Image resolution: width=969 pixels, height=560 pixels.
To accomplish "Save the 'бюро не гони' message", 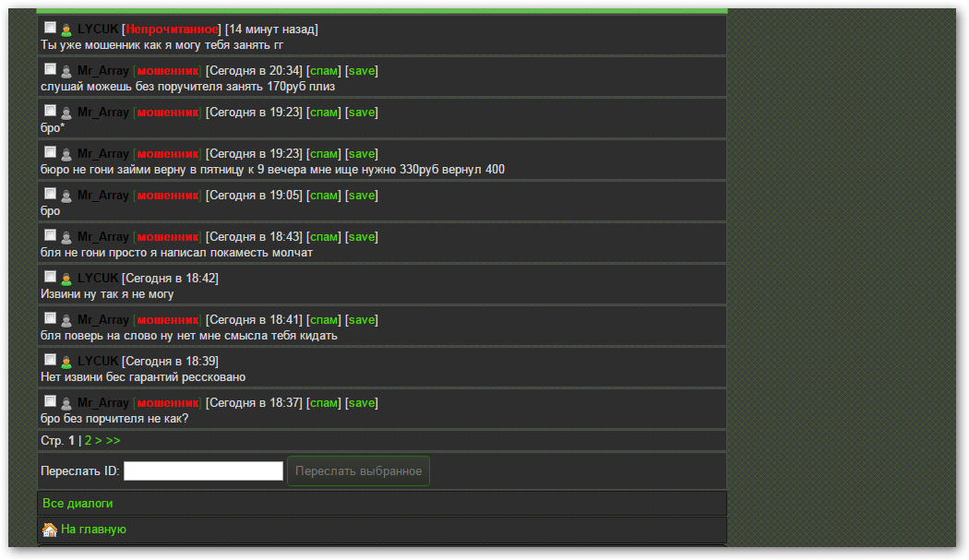I will pyautogui.click(x=362, y=154).
